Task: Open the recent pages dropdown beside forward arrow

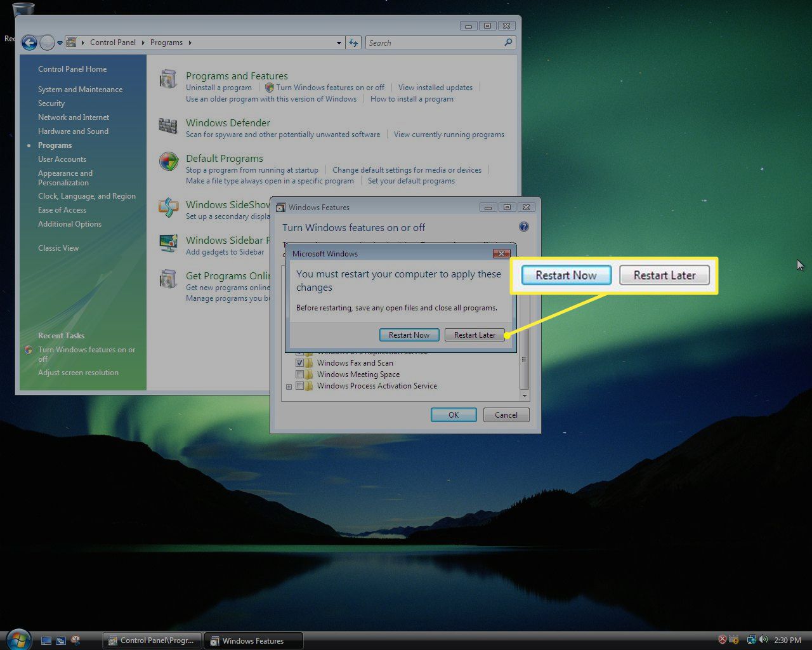Action: click(x=60, y=43)
